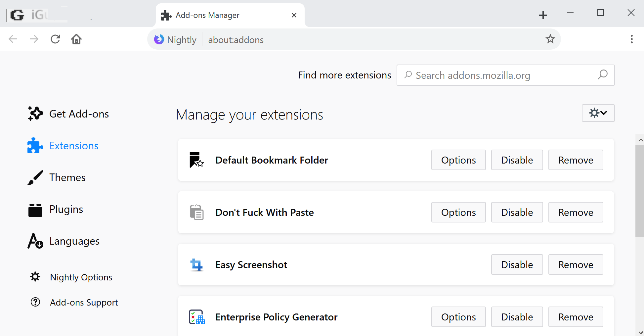Disable the Default Bookmark Folder extension
The height and width of the screenshot is (336, 644).
pyautogui.click(x=517, y=160)
